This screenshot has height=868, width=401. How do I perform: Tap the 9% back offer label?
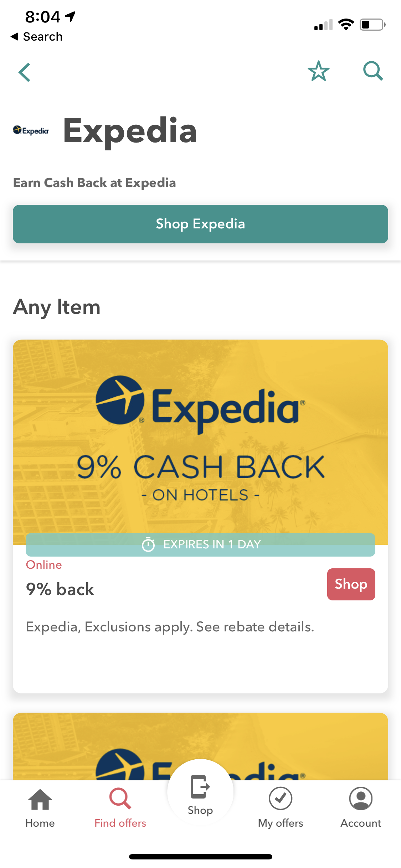(60, 589)
